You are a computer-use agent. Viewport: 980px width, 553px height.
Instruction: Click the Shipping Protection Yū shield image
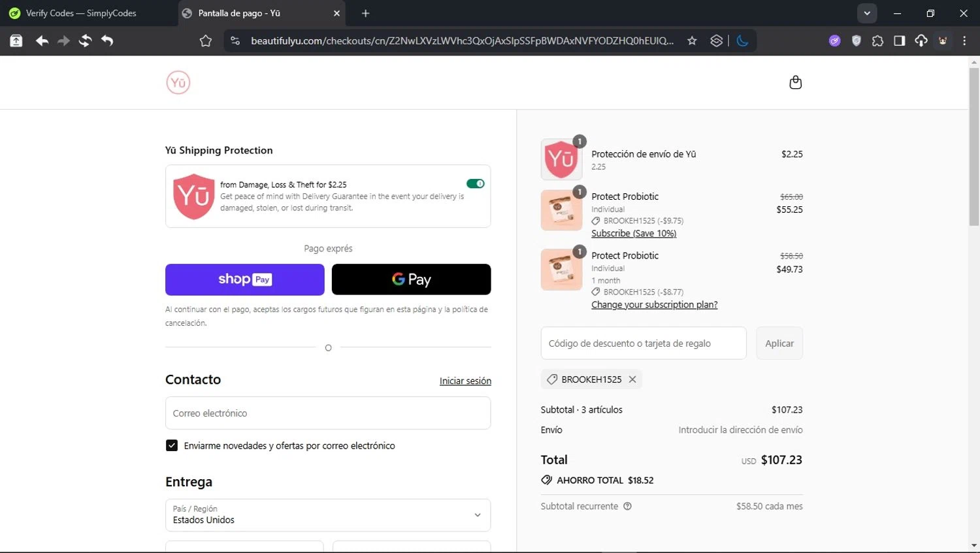(193, 197)
